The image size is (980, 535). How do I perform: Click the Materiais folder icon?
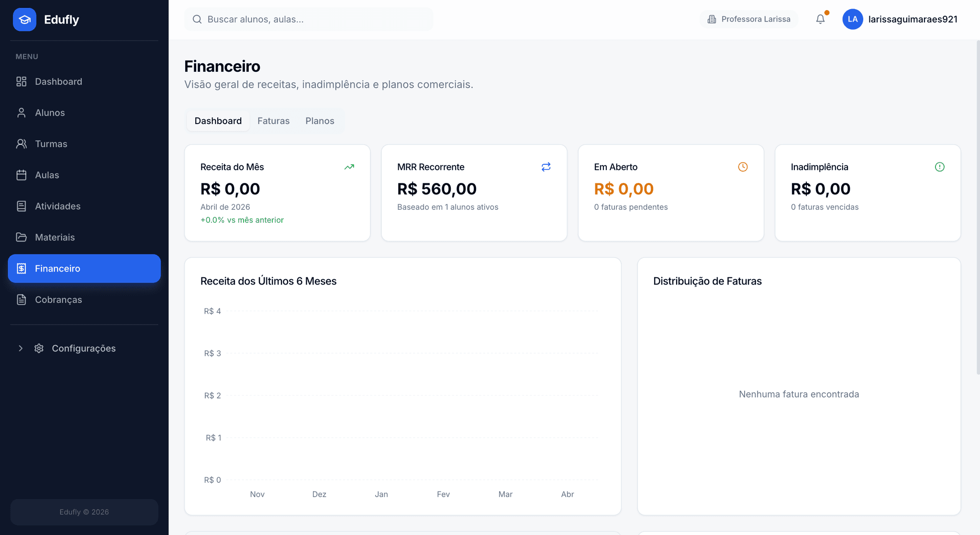[x=21, y=237]
